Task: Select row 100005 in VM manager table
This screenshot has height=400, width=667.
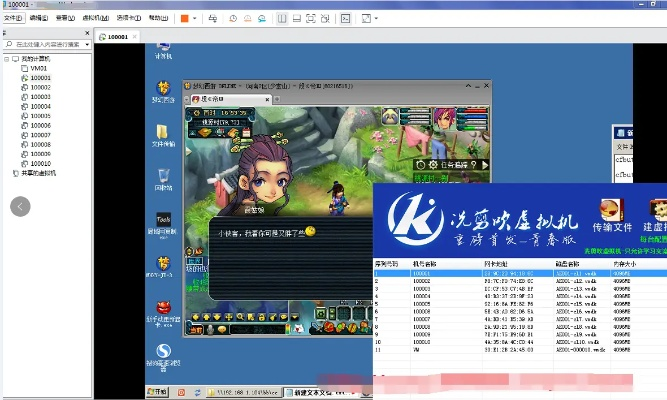Action: (520, 304)
